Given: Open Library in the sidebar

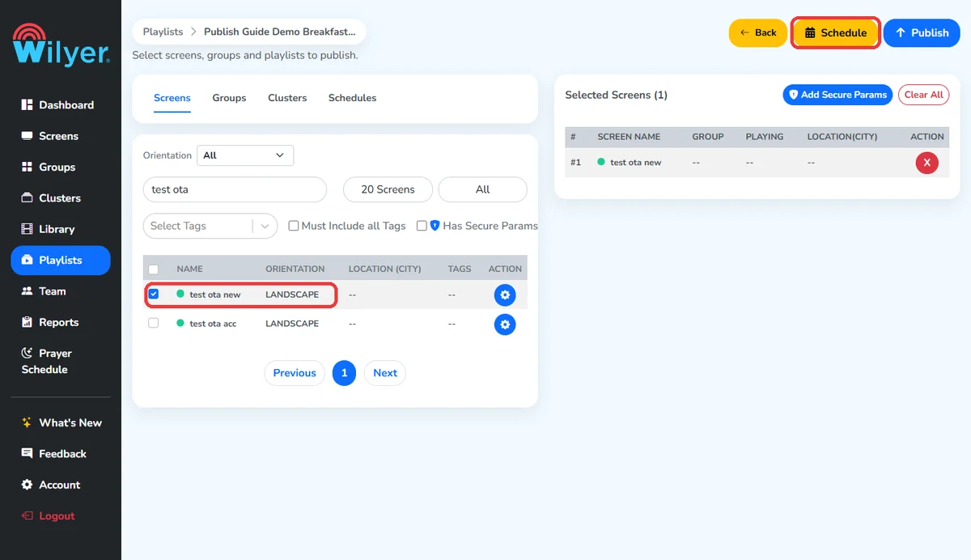Looking at the screenshot, I should tap(60, 229).
